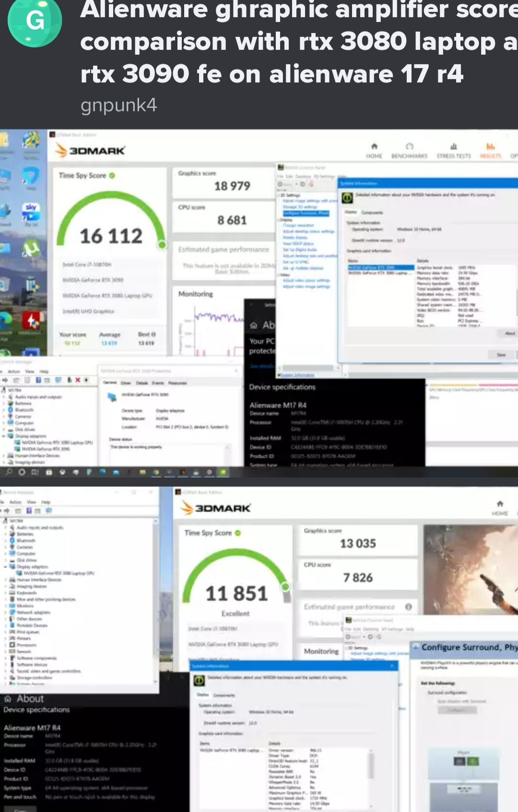Select Configure Surround, PhysX in upper NVIDIA tree

(306, 213)
